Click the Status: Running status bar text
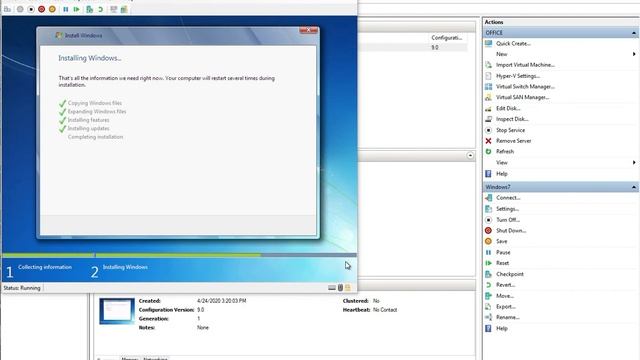The width and height of the screenshot is (640, 360). [22, 288]
